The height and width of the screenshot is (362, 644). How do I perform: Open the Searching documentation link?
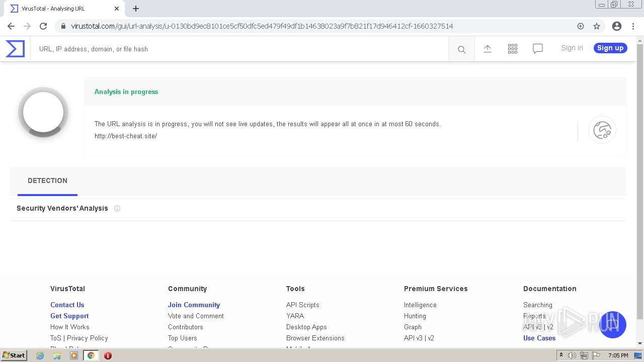click(x=538, y=305)
